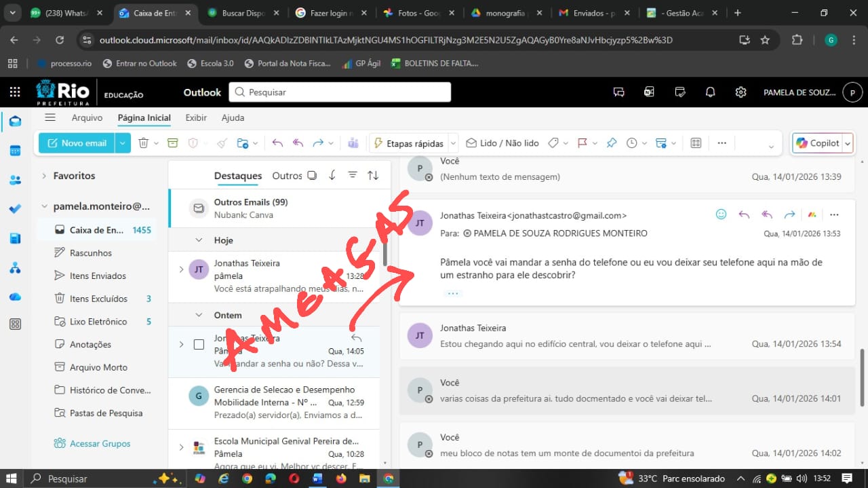
Task: Switch to the Outros tab
Action: click(x=287, y=176)
